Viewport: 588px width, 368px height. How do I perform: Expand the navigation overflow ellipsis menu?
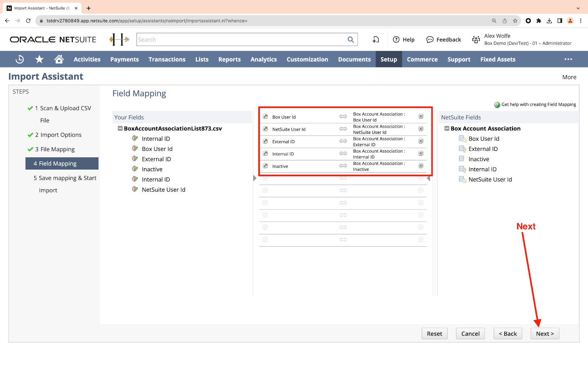568,59
